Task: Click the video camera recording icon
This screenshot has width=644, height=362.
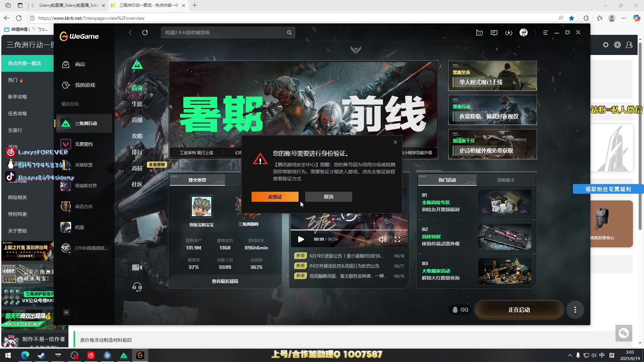Action: click(x=137, y=267)
